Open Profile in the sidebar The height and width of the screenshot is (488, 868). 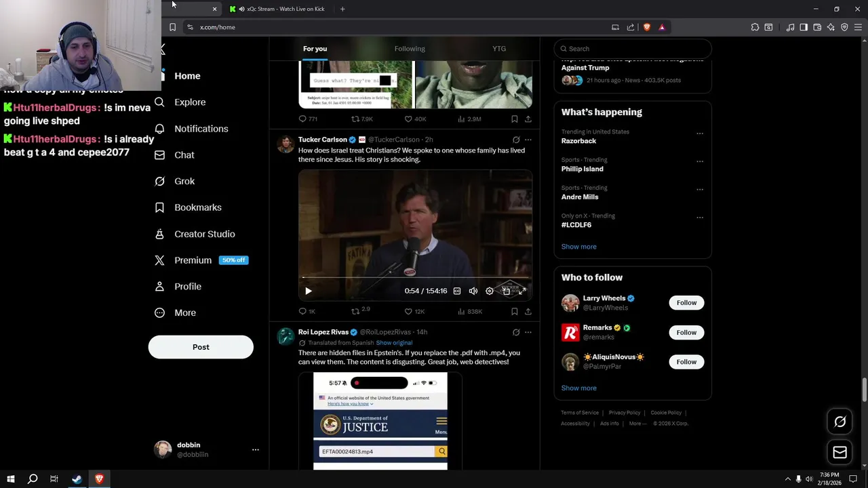pos(178,287)
